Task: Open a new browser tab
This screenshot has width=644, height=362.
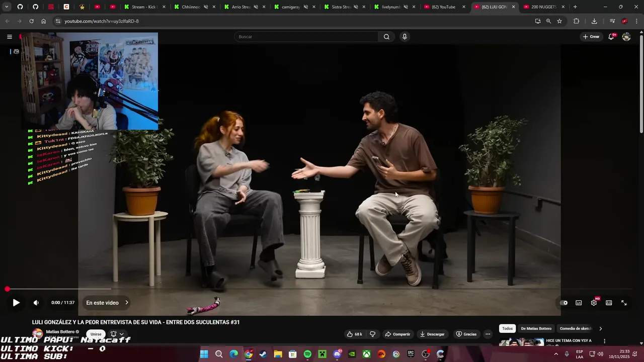Action: pyautogui.click(x=575, y=7)
